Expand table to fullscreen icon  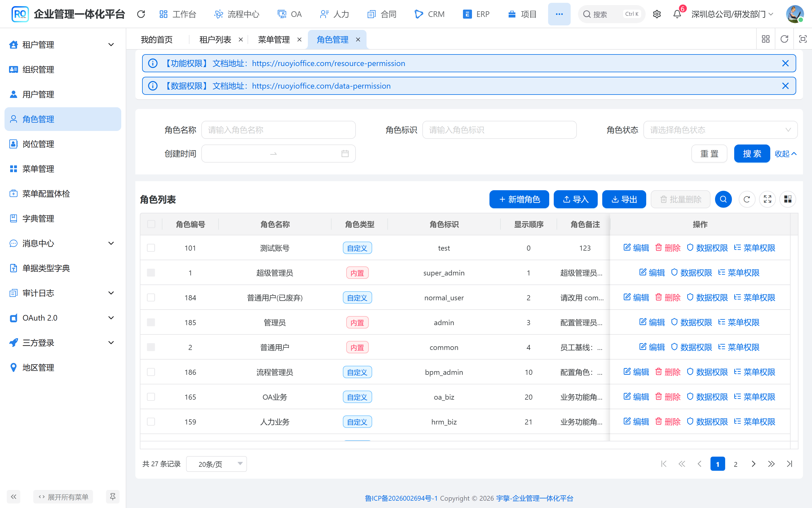click(767, 199)
